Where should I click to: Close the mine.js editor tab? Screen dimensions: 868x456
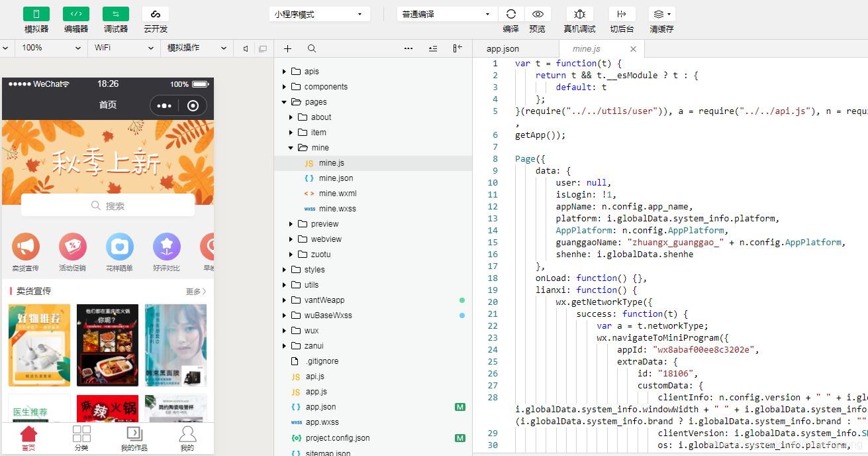633,49
